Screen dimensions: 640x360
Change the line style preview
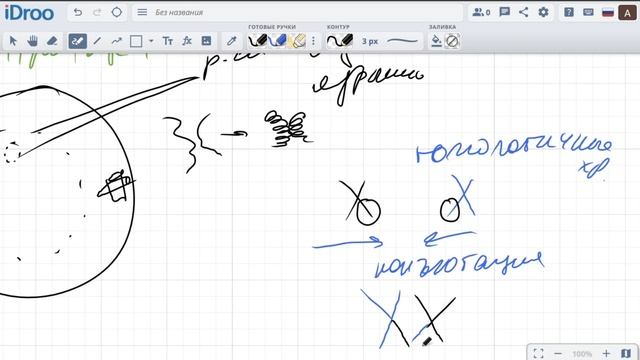click(x=402, y=41)
